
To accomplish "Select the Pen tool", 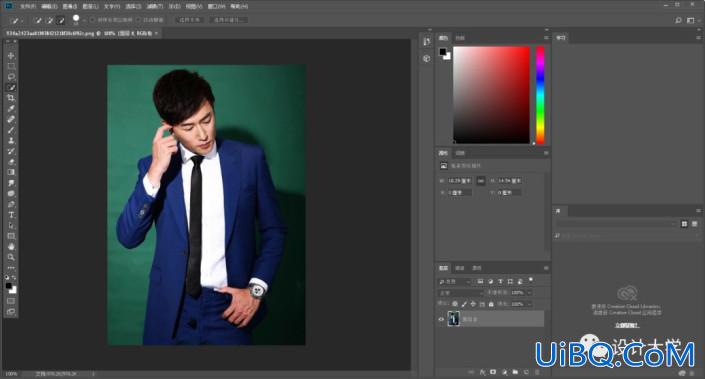I will 11,204.
